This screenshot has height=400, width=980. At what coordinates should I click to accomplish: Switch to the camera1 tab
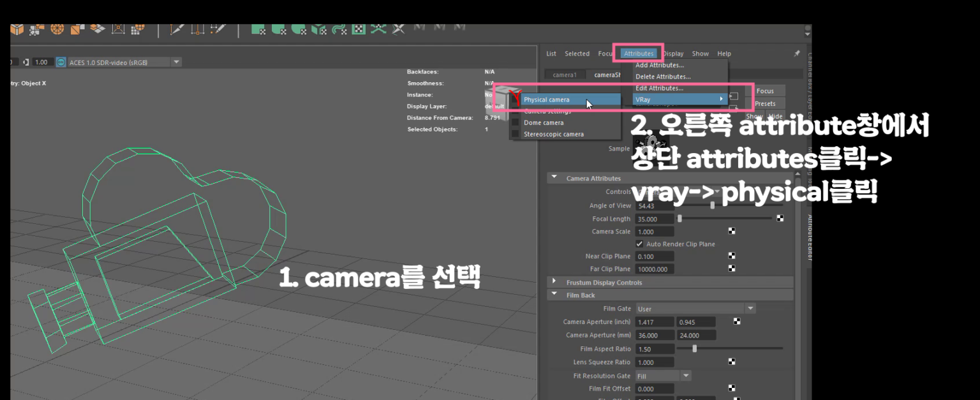(564, 75)
